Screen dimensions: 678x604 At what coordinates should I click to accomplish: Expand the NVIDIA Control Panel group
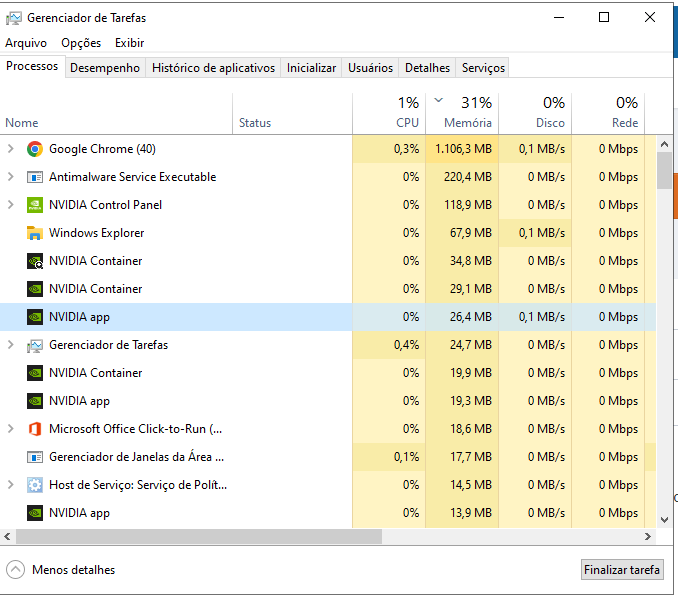pos(11,205)
